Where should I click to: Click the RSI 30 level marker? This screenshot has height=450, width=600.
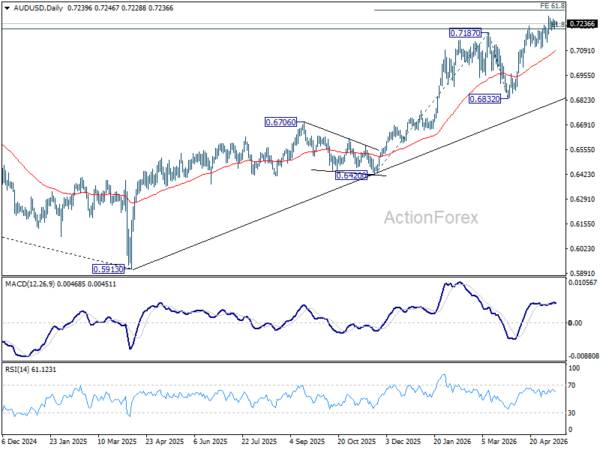tap(572, 413)
